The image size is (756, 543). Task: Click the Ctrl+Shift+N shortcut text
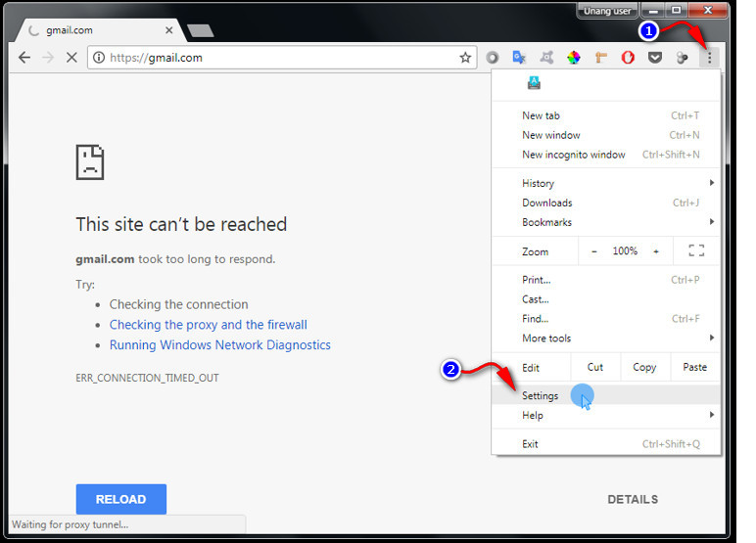tap(671, 155)
